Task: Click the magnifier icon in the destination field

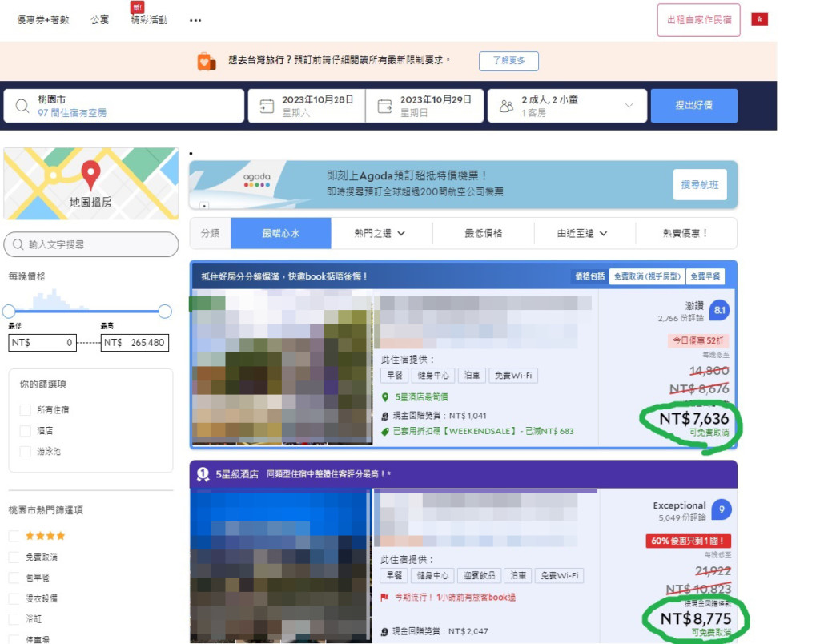Action: (x=22, y=106)
